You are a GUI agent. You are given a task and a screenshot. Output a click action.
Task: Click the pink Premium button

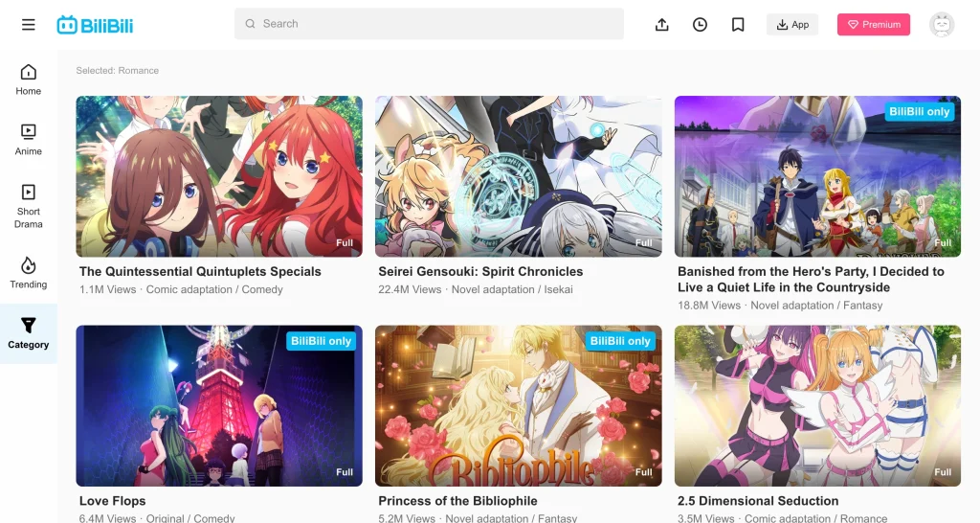click(x=874, y=24)
